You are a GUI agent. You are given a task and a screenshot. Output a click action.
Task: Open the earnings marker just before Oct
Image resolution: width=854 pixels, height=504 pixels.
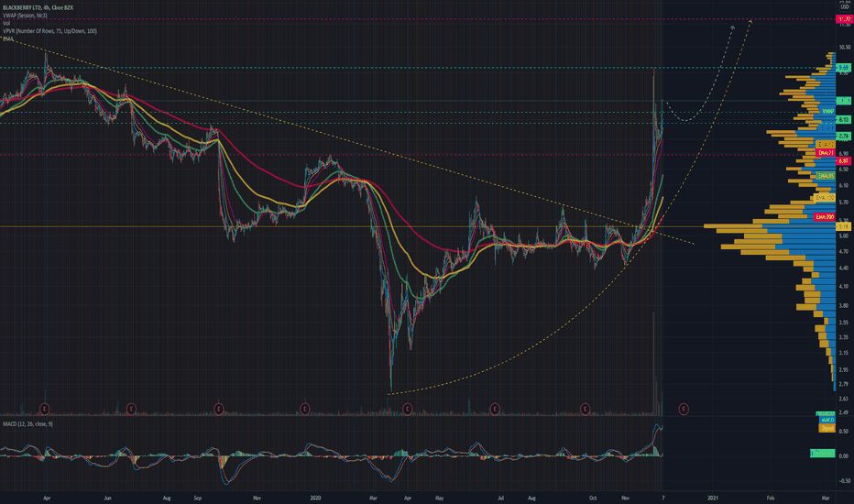[585, 409]
